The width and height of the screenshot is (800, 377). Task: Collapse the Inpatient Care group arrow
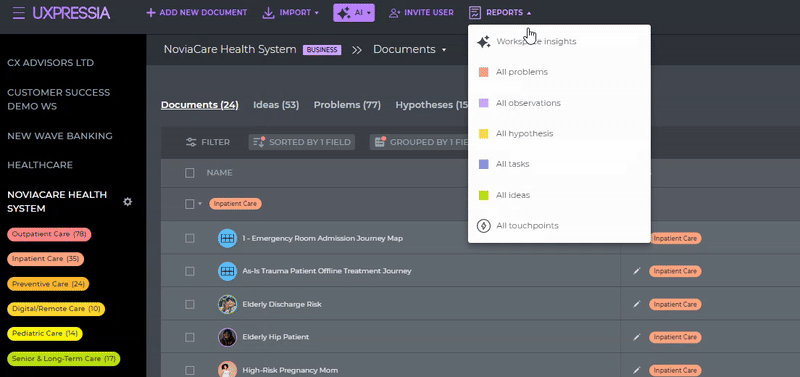pos(200,204)
